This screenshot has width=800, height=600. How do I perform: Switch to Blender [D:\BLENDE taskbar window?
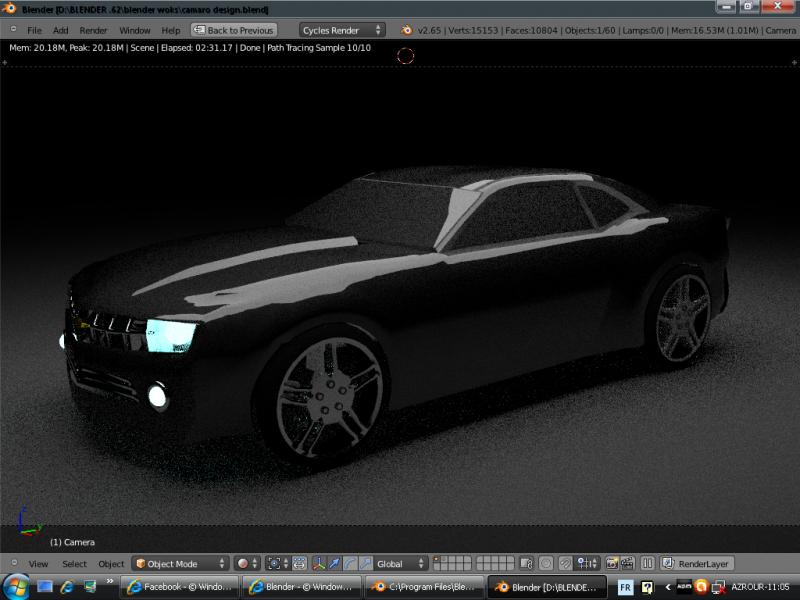pyautogui.click(x=547, y=587)
